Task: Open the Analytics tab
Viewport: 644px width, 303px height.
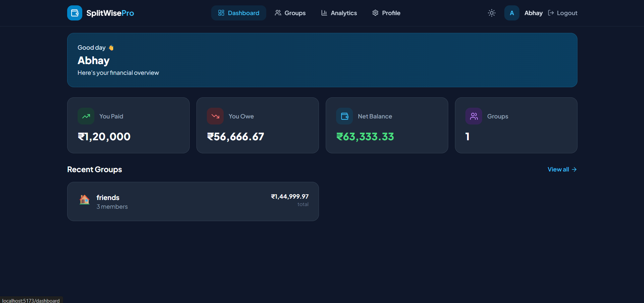Action: point(339,13)
